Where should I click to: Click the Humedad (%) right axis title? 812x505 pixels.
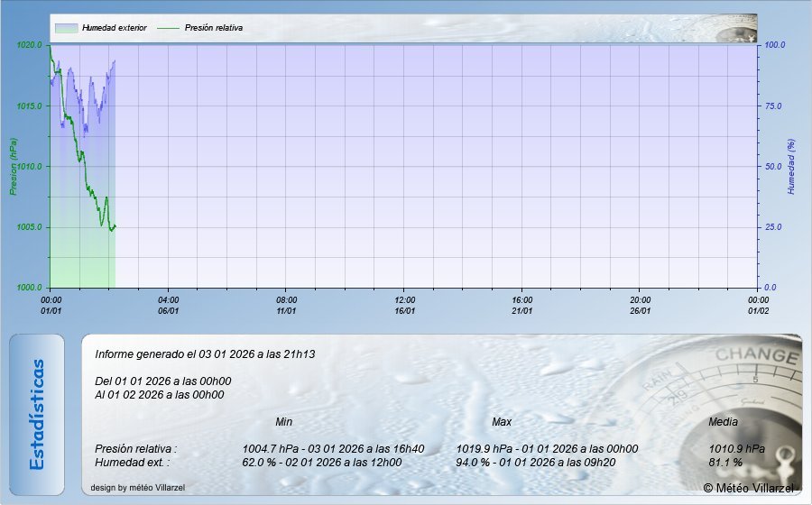click(x=790, y=167)
